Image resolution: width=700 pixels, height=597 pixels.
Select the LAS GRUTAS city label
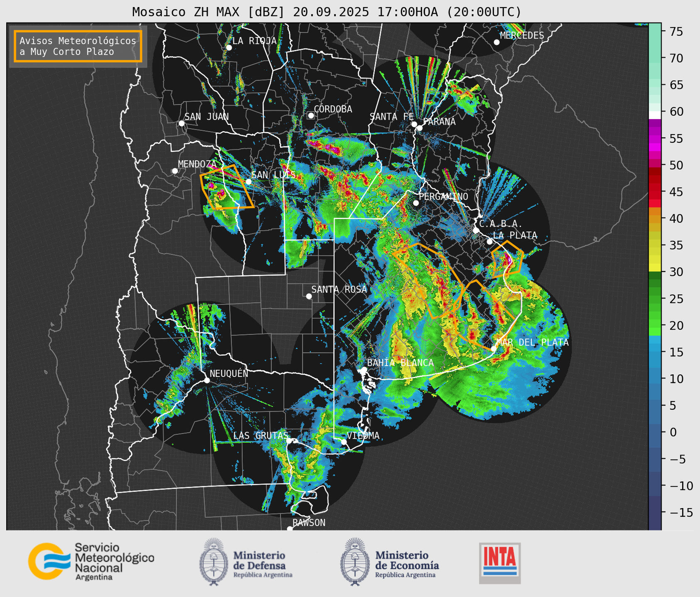coord(261,436)
